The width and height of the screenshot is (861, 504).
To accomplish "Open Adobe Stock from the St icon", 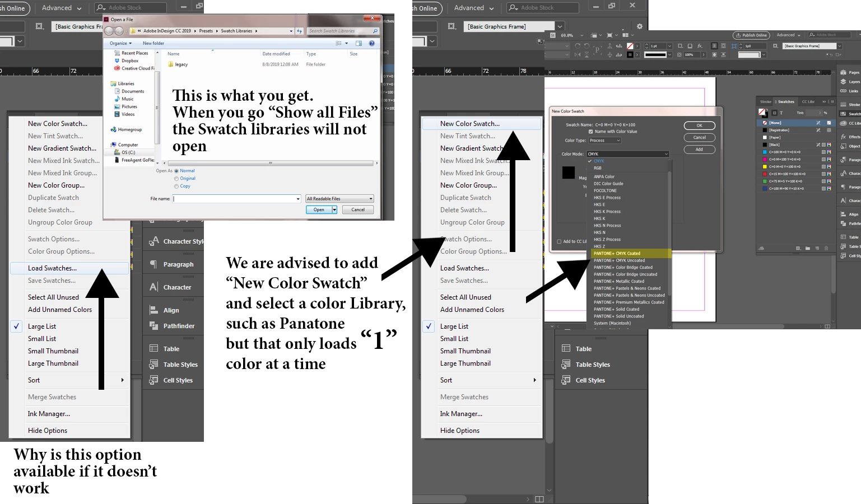I will tap(552, 35).
